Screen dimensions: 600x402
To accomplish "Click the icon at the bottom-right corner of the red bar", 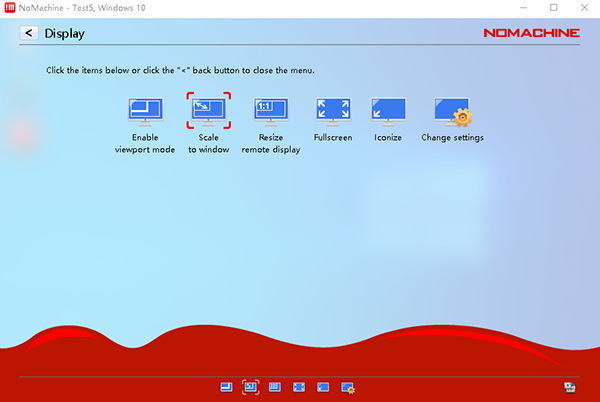I will (x=569, y=386).
